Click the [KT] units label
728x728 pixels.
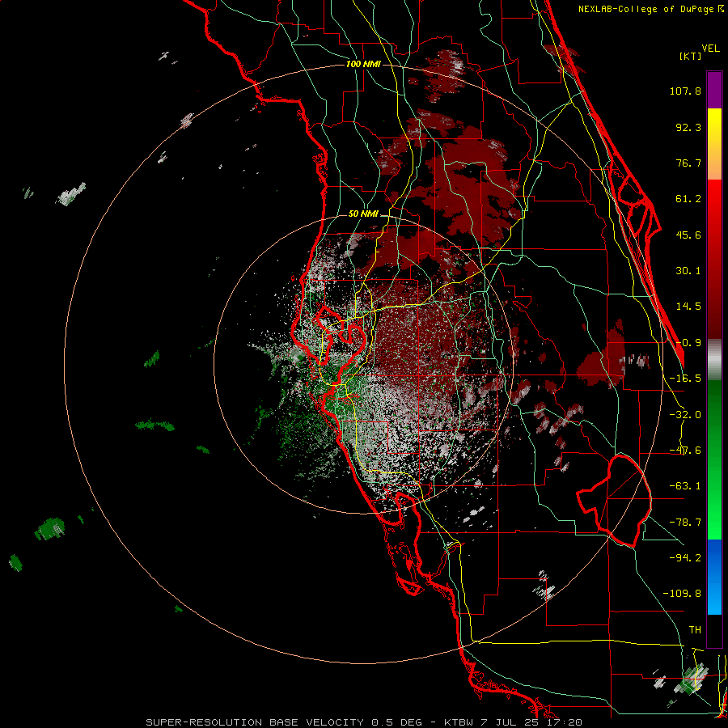(690, 56)
